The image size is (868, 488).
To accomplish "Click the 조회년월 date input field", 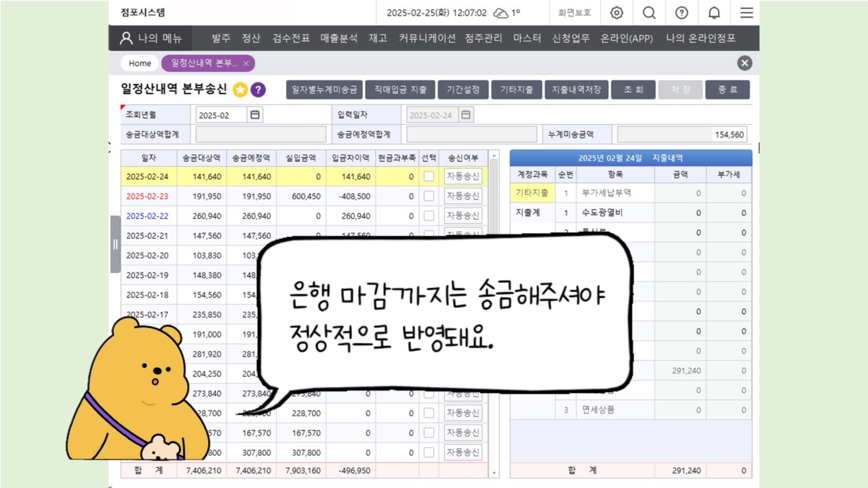I will coord(221,115).
